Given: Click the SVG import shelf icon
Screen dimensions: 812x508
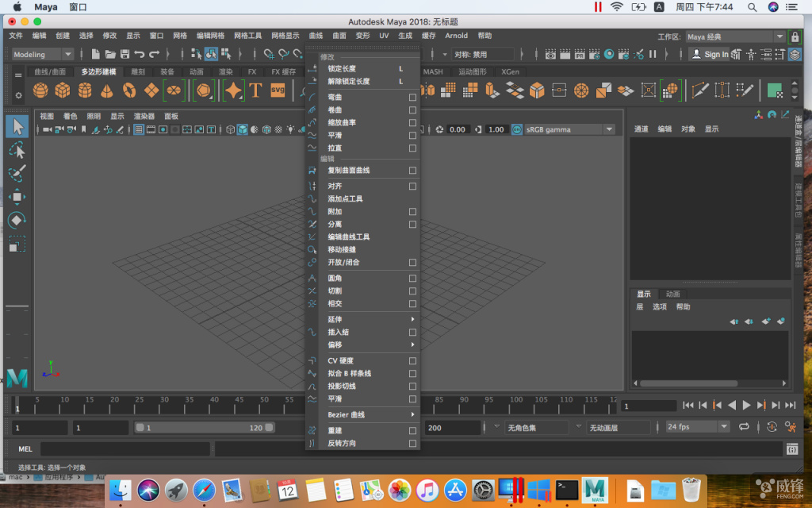Looking at the screenshot, I should (278, 90).
